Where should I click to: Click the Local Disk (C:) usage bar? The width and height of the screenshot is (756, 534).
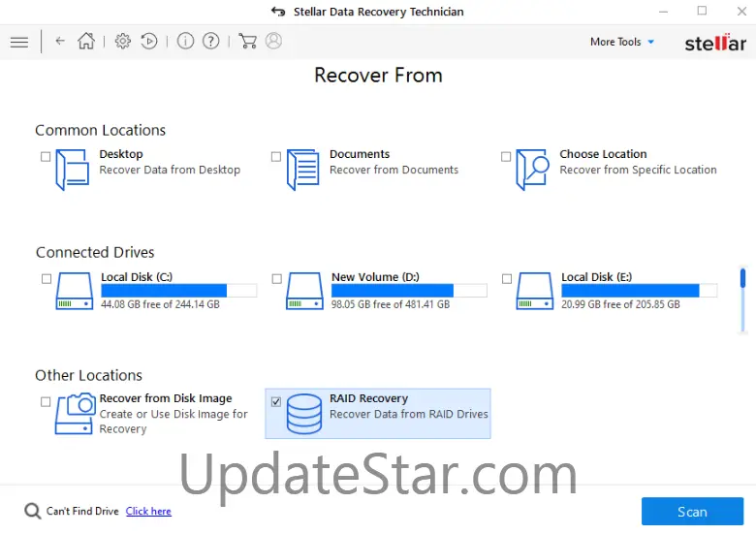pos(179,291)
